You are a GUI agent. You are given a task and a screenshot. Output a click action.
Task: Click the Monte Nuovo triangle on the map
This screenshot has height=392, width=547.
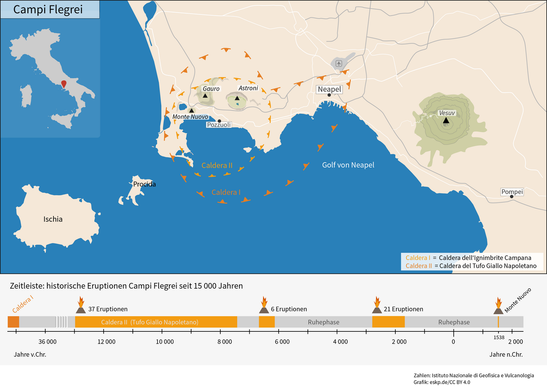coord(191,111)
